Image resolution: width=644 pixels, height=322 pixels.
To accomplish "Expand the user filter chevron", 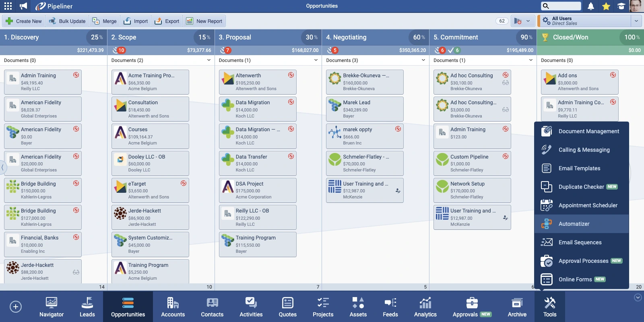I will [636, 21].
